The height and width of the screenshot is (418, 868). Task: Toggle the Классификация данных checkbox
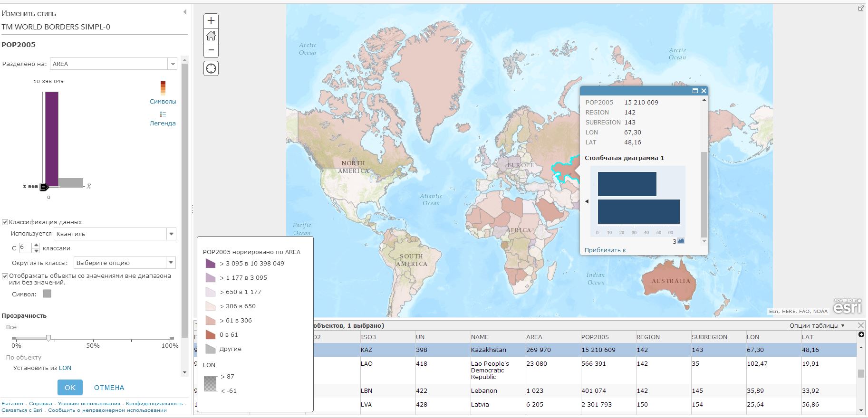[x=5, y=222]
